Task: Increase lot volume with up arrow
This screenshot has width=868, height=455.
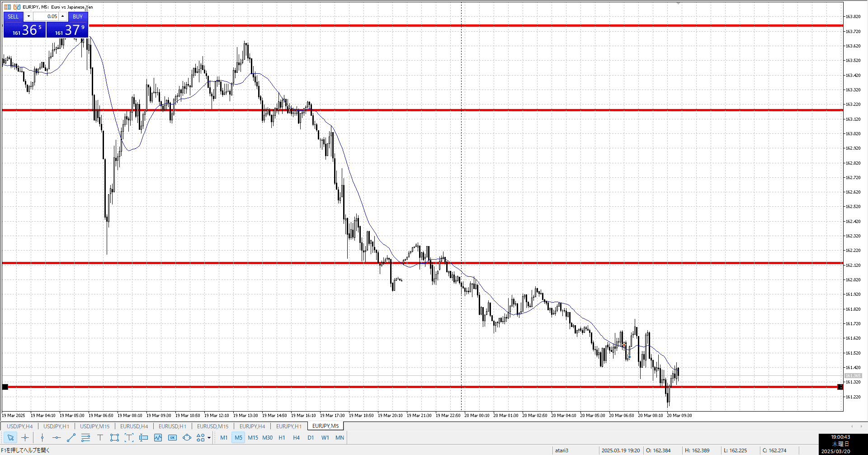Action: [x=63, y=16]
